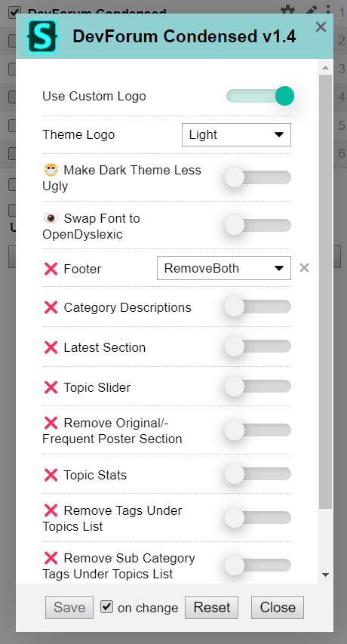The width and height of the screenshot is (347, 644).
Task: Open the Footer RemoveBoth dropdown
Action: tap(224, 268)
